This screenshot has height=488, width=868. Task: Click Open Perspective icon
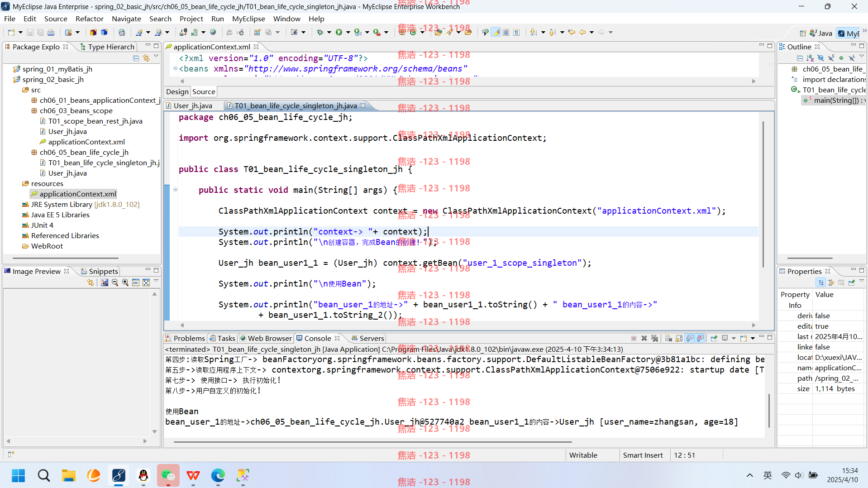803,33
